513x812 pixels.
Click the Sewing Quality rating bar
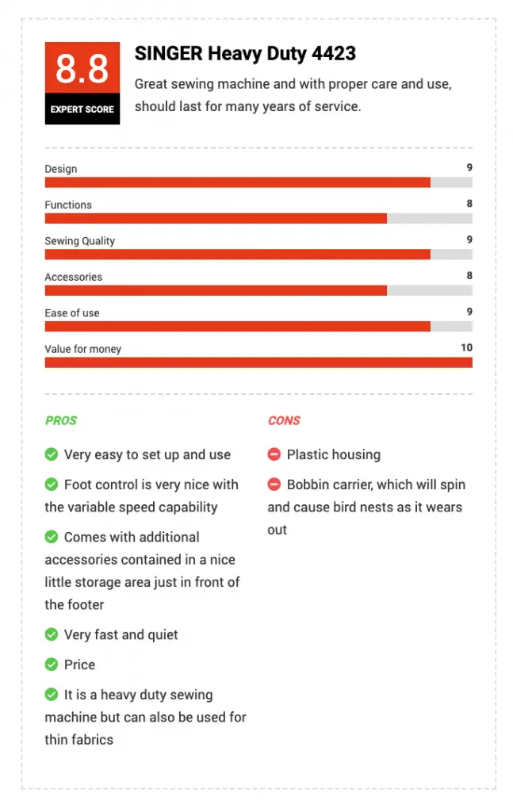[258, 255]
